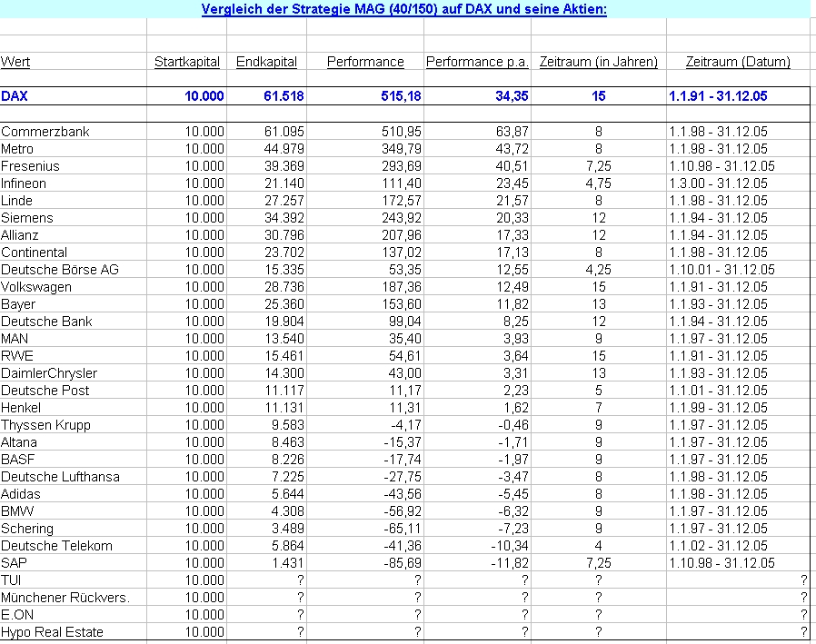Viewport: 816px width, 644px height.
Task: Click Linde performance 172,57
Action: (x=401, y=200)
